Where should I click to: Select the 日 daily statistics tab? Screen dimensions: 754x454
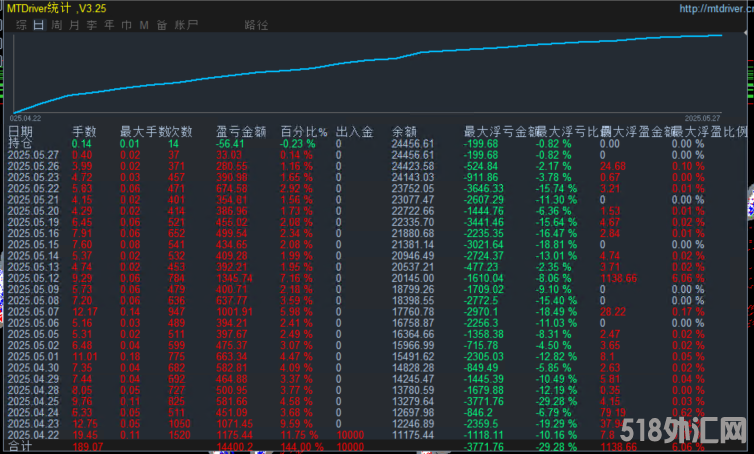(x=38, y=24)
